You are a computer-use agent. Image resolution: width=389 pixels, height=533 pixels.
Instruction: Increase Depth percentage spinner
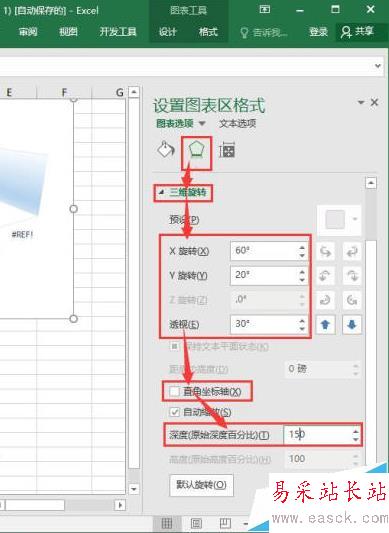pos(356,431)
